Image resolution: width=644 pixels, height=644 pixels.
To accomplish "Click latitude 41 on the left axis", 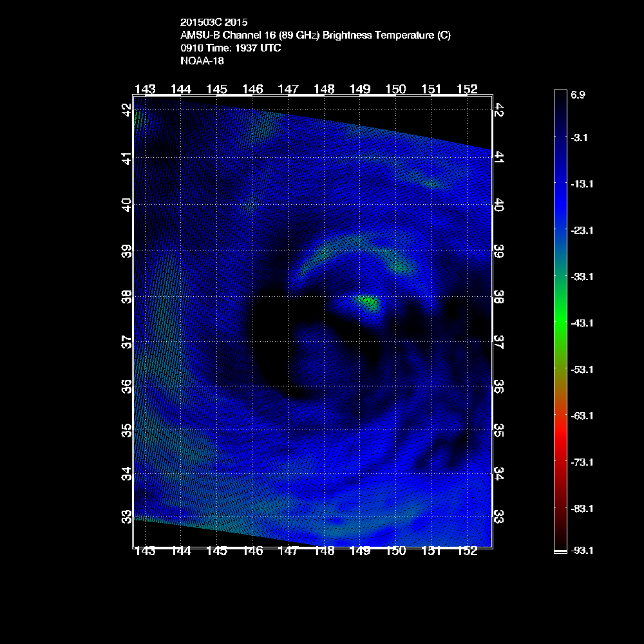I will click(x=127, y=158).
